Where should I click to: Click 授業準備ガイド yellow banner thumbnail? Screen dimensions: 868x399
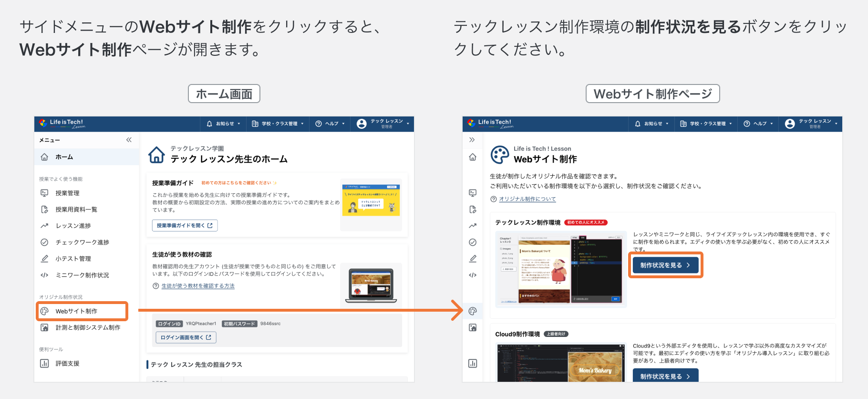point(371,200)
